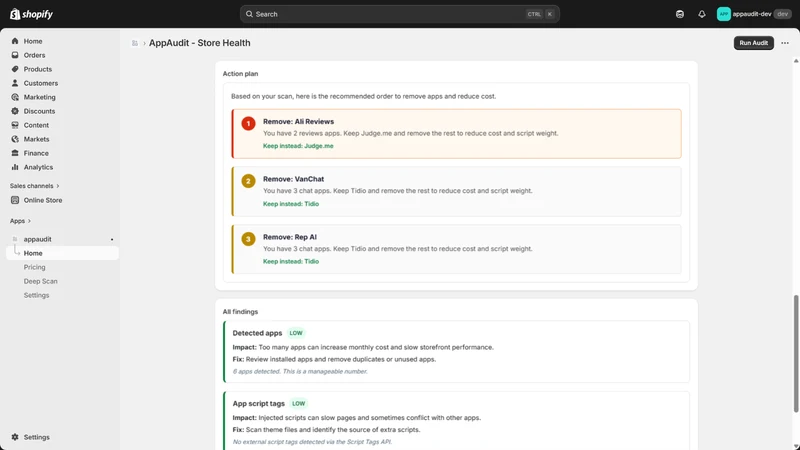The image size is (800, 450).
Task: Click the page vertical scrollbar thumb
Action: tap(796, 354)
